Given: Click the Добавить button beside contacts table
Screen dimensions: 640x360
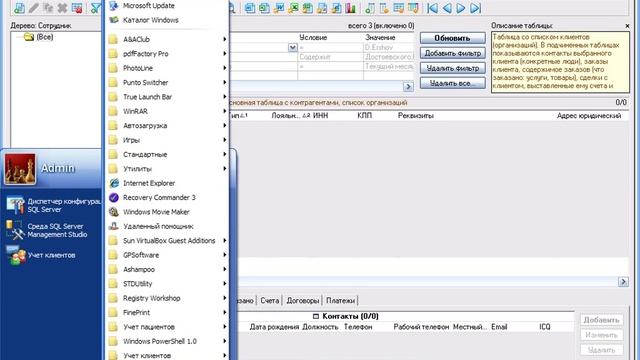Looking at the screenshot, I should (601, 320).
